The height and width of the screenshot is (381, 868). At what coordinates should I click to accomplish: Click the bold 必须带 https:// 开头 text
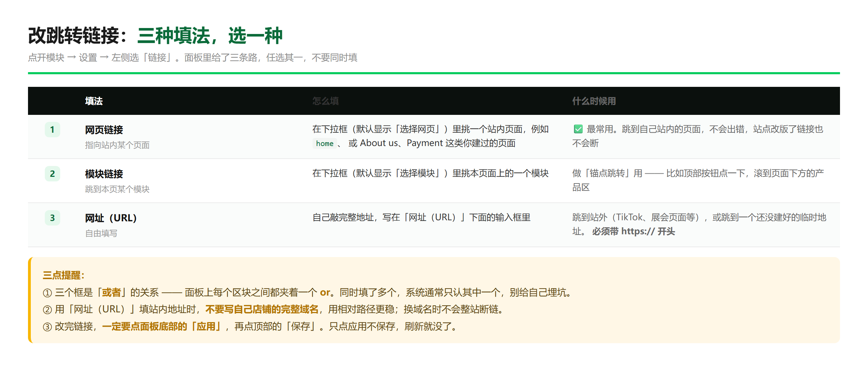coord(633,231)
